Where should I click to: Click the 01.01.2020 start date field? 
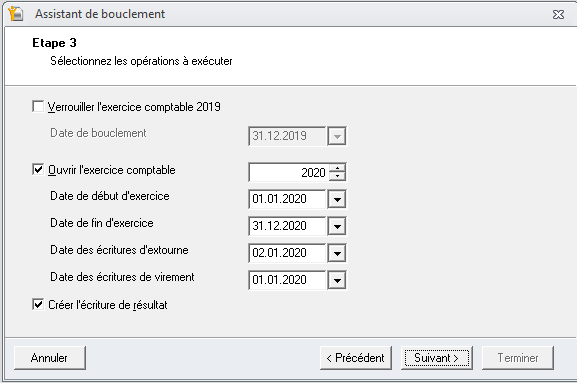288,199
